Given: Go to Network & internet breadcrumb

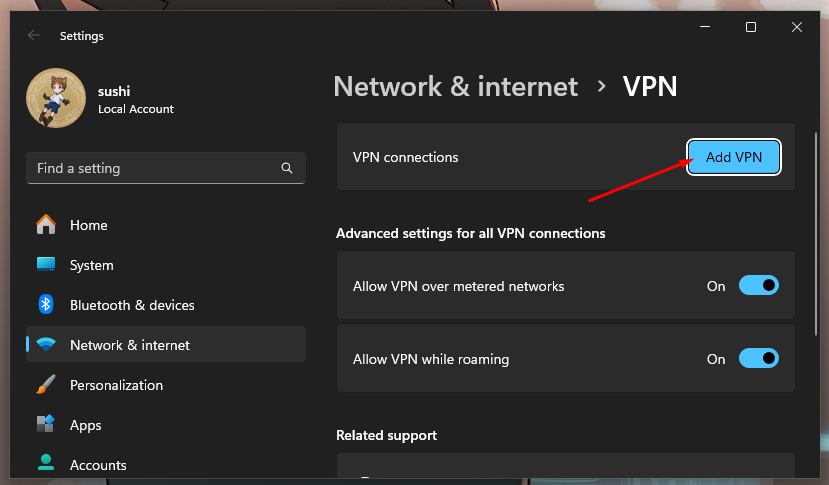Looking at the screenshot, I should (x=455, y=87).
